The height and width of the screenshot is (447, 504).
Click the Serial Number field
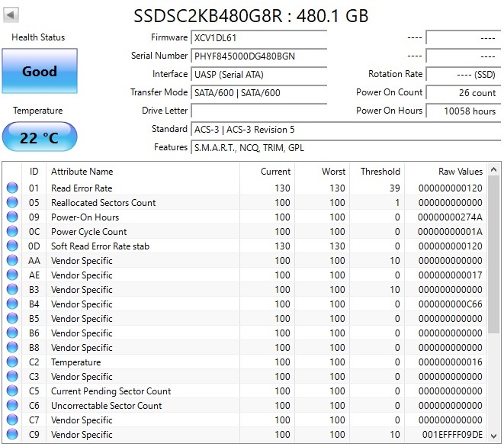pyautogui.click(x=259, y=56)
